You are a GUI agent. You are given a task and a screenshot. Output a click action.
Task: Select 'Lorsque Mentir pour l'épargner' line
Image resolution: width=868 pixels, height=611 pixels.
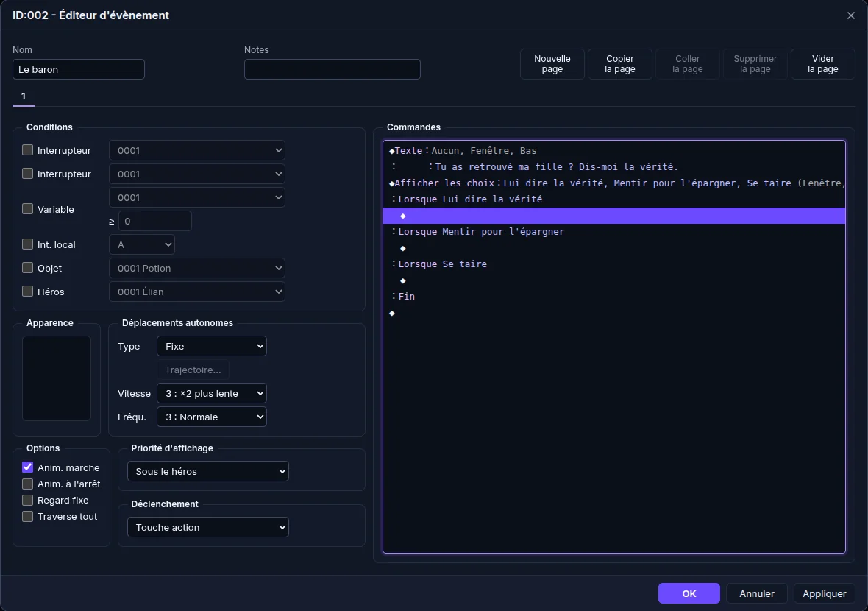(x=614, y=232)
